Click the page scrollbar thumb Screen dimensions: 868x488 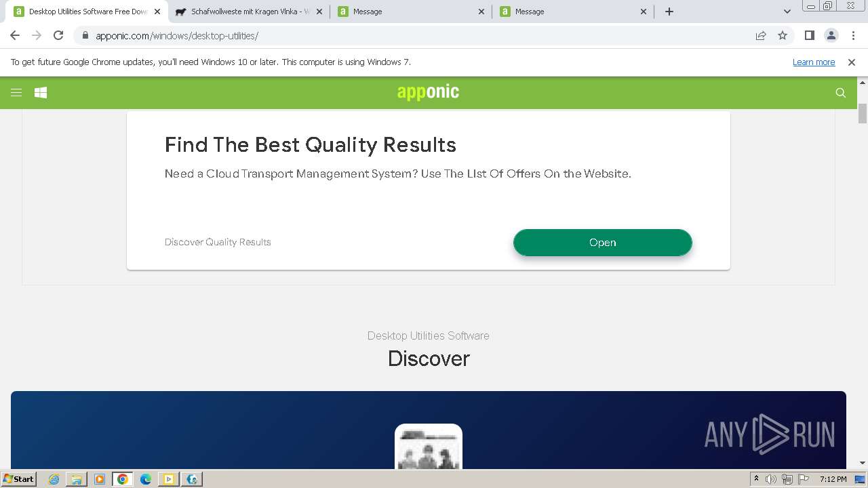click(x=863, y=113)
